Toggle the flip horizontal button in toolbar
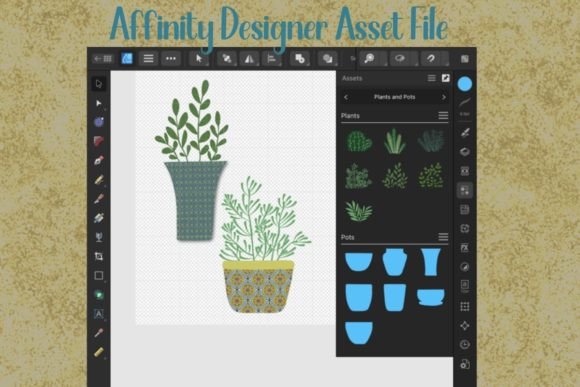The height and width of the screenshot is (387, 580). tap(249, 58)
